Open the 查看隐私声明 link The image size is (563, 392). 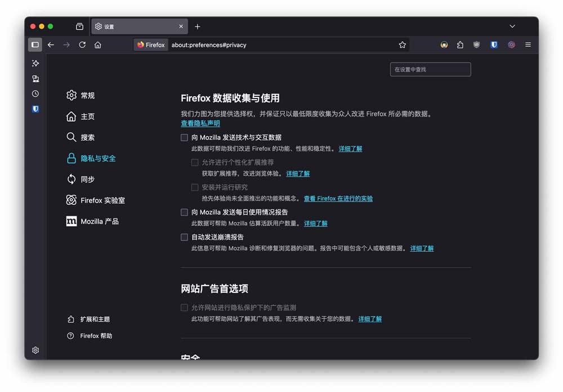click(200, 123)
